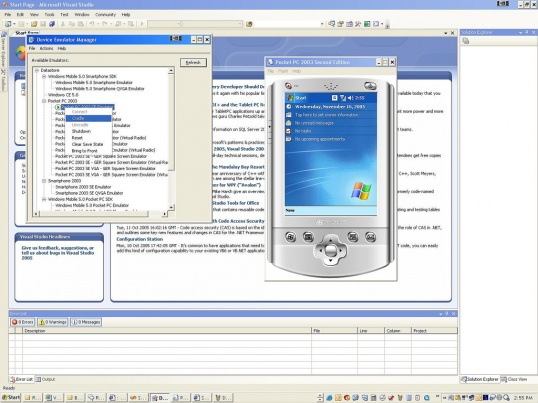Open Solution Explorer from the toolbar icon
This screenshot has width=538, height=403.
331,24
